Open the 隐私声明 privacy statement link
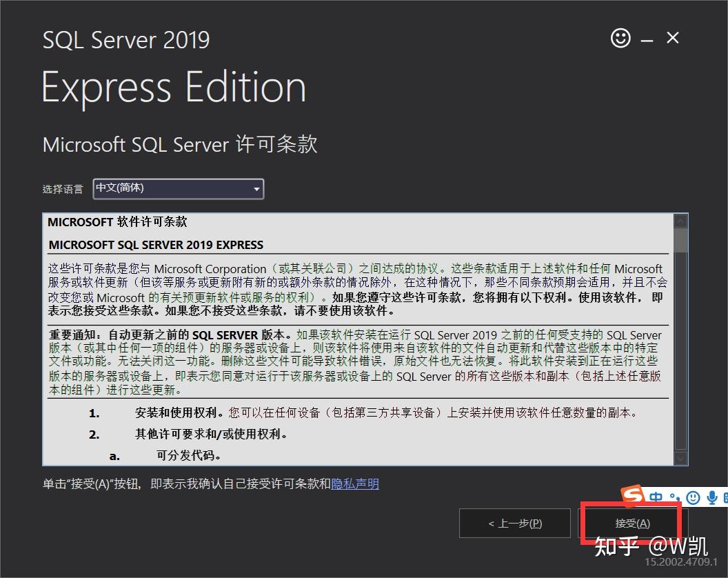 (355, 484)
